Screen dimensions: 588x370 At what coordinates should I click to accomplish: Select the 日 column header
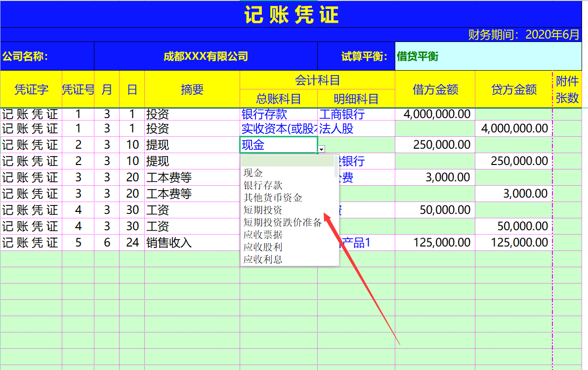132,89
